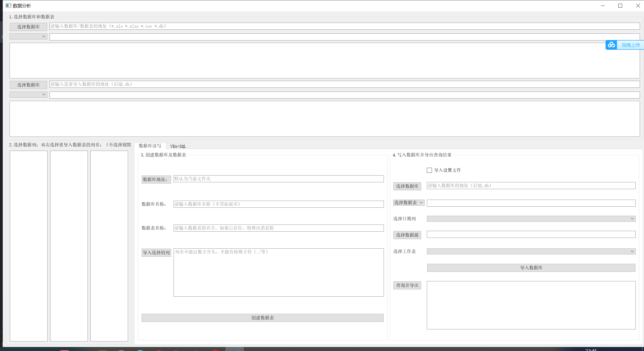Switch to the VBA+SQL tab

178,146
